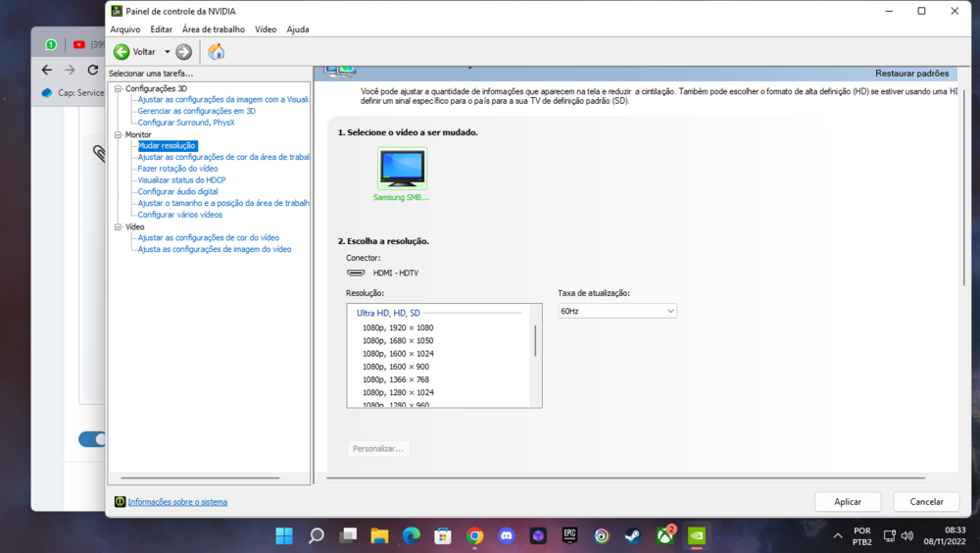Collapse the Vídeo tree node
The height and width of the screenshot is (553, 980).
tap(118, 227)
